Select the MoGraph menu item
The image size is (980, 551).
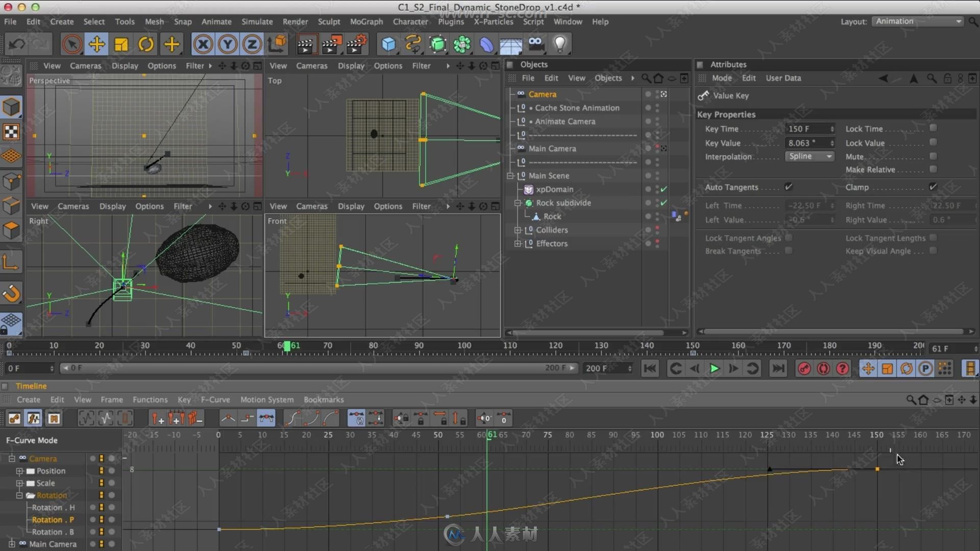coord(365,21)
